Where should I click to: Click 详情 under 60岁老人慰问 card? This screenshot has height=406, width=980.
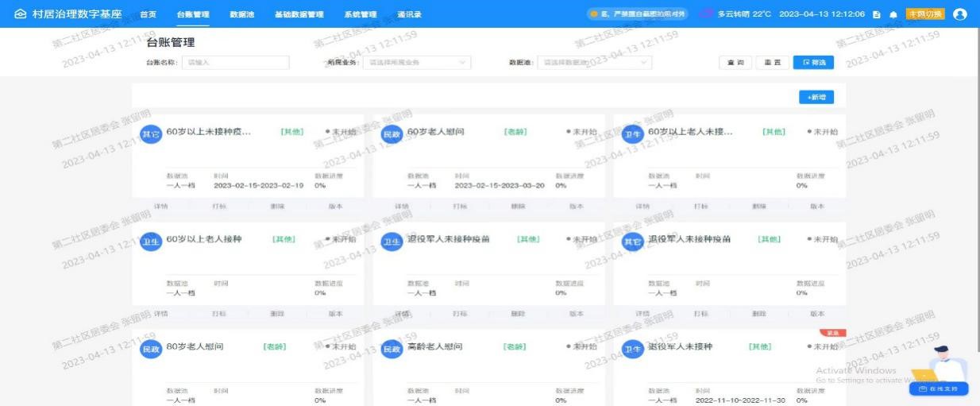tap(402, 206)
